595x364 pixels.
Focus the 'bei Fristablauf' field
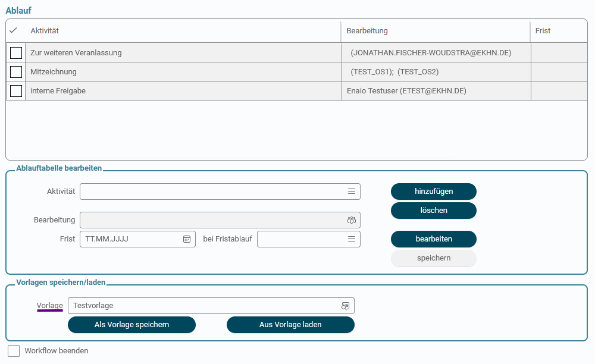(309, 239)
